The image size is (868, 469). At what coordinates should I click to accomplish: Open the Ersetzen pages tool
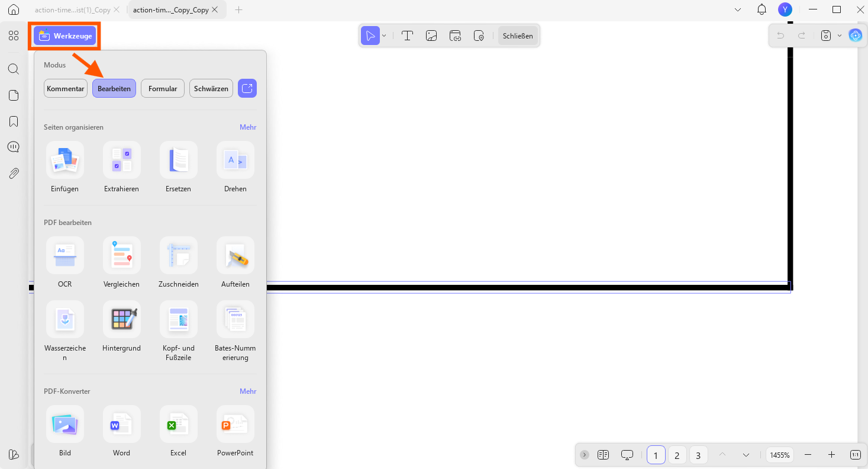(179, 160)
